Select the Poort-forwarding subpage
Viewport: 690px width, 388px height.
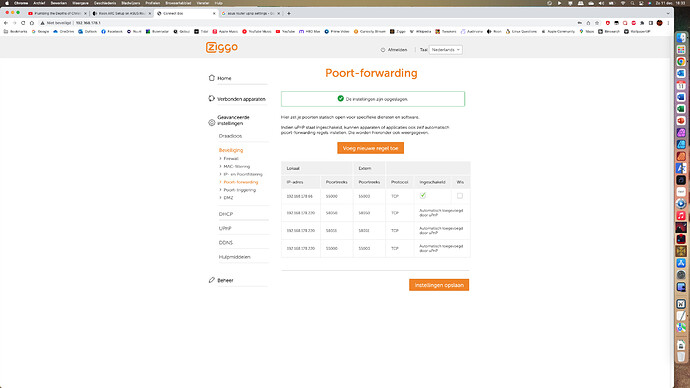(x=241, y=182)
